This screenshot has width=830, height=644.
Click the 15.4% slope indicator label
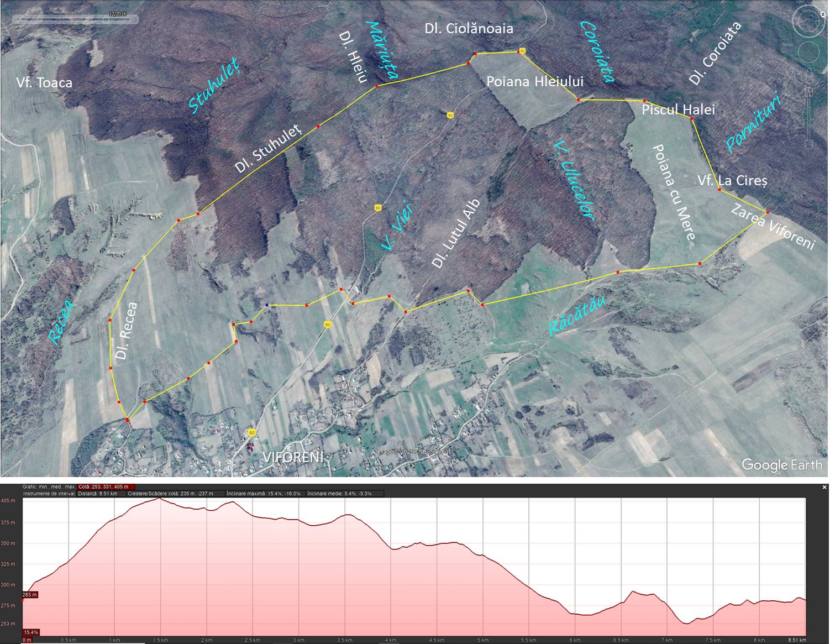tap(31, 632)
